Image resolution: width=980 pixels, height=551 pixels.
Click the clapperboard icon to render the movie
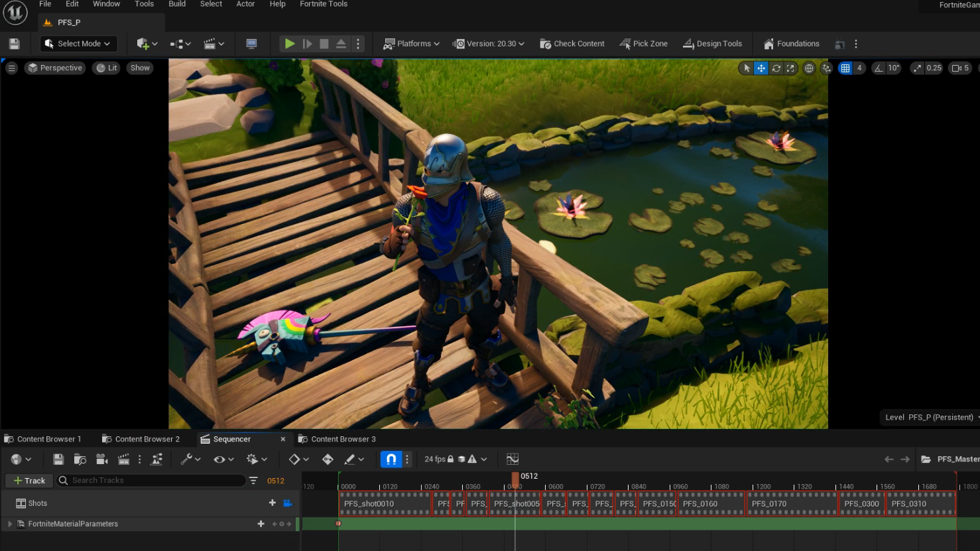pyautogui.click(x=124, y=458)
